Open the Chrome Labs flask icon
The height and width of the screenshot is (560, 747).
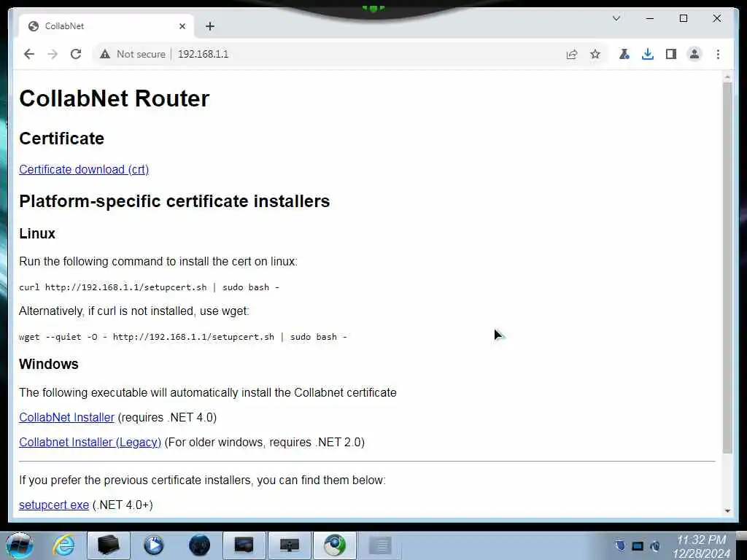tap(624, 54)
